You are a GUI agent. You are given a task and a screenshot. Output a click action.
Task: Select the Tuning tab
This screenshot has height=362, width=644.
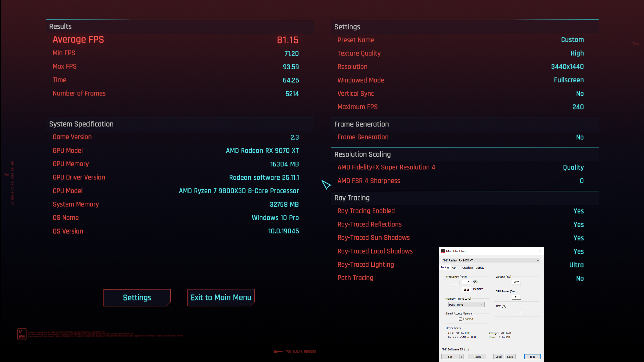(x=444, y=267)
